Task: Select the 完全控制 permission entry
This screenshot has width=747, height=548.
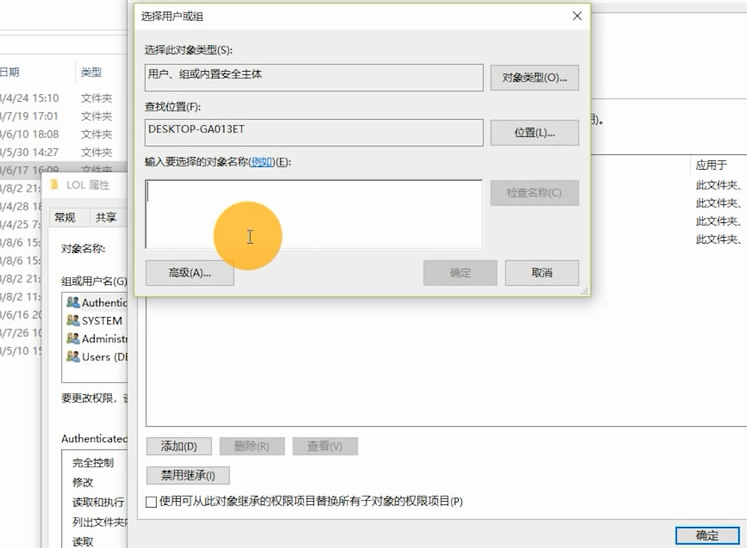Action: [x=93, y=463]
